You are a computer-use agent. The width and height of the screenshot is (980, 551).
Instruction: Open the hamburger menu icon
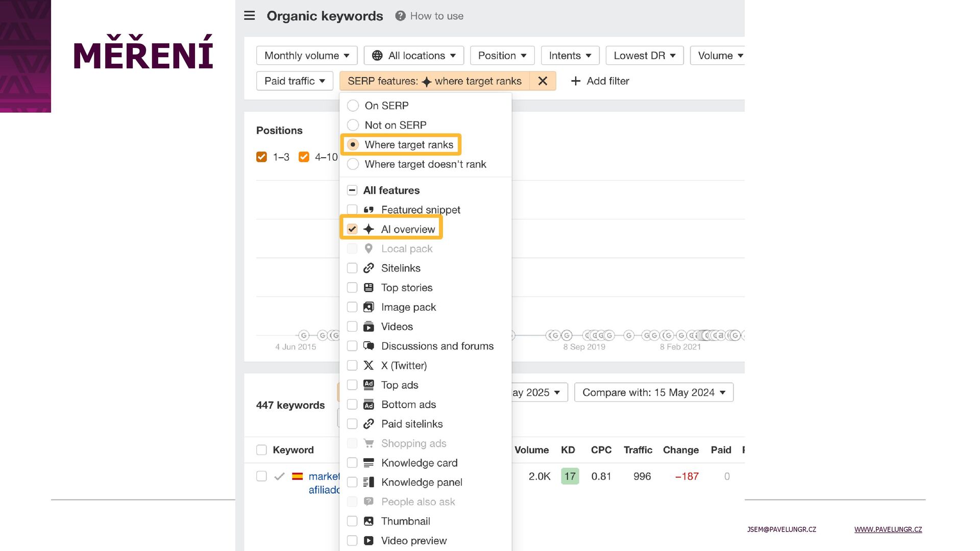(x=249, y=16)
